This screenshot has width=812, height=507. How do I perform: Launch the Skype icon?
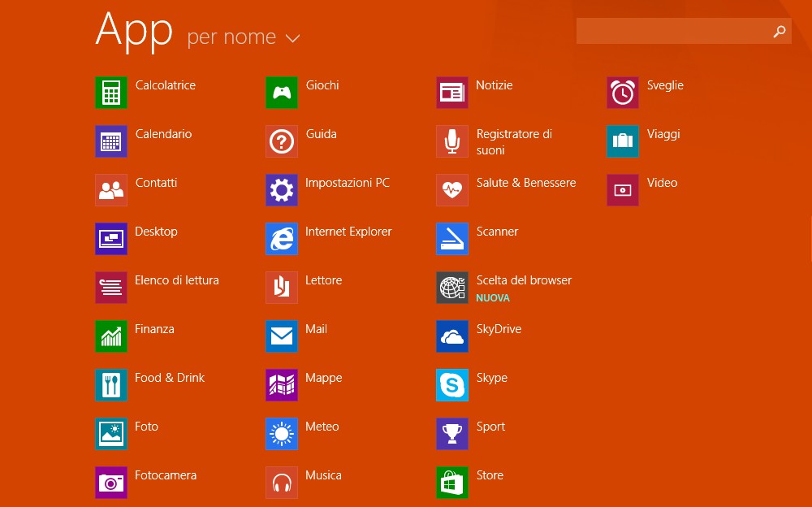pyautogui.click(x=452, y=384)
